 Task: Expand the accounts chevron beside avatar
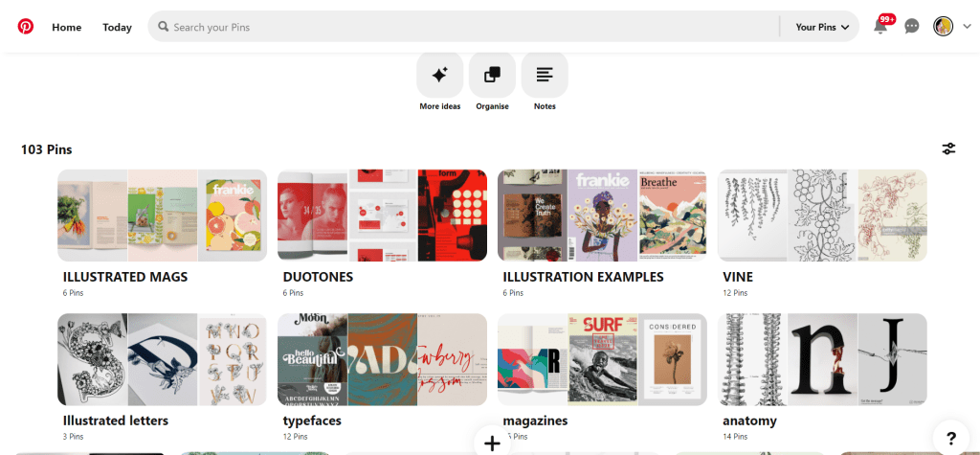tap(966, 27)
